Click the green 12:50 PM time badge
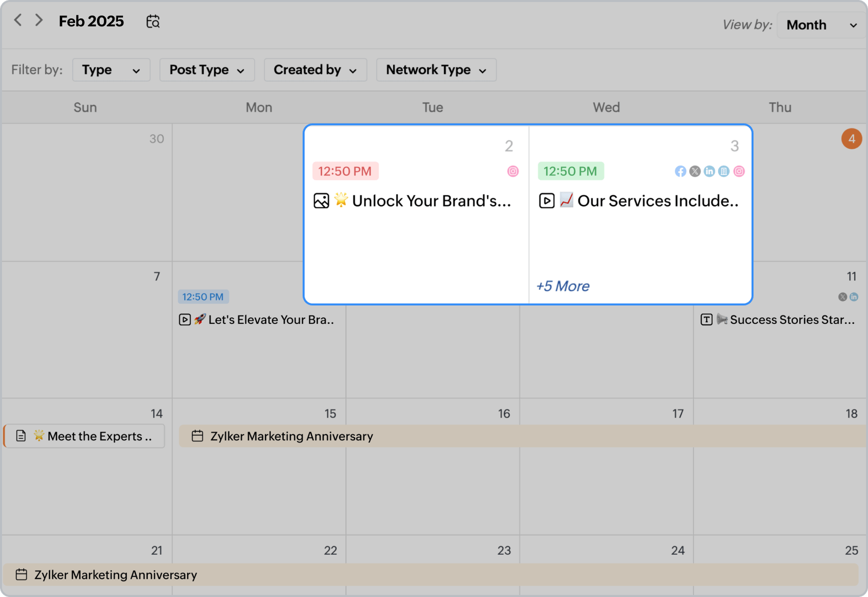The height and width of the screenshot is (597, 868). (x=570, y=171)
